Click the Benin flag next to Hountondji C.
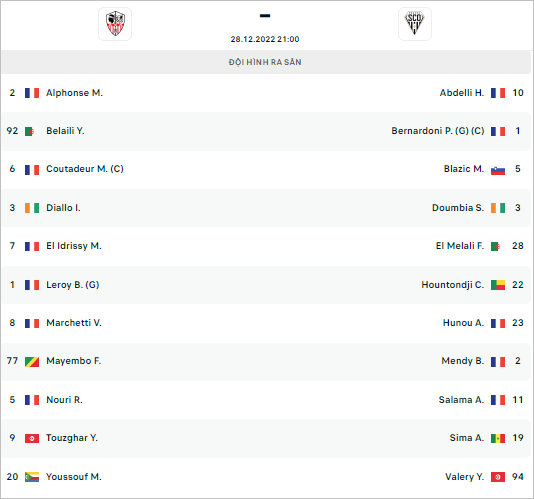The width and height of the screenshot is (534, 499). [x=498, y=285]
